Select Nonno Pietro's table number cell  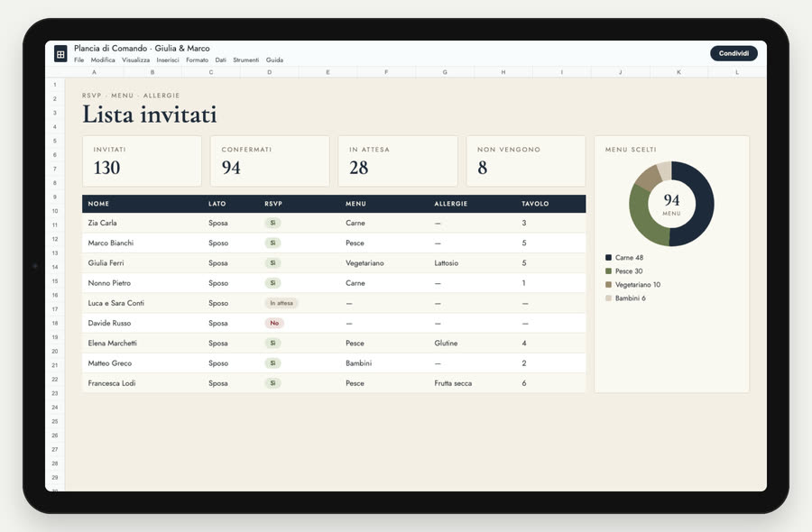click(523, 283)
